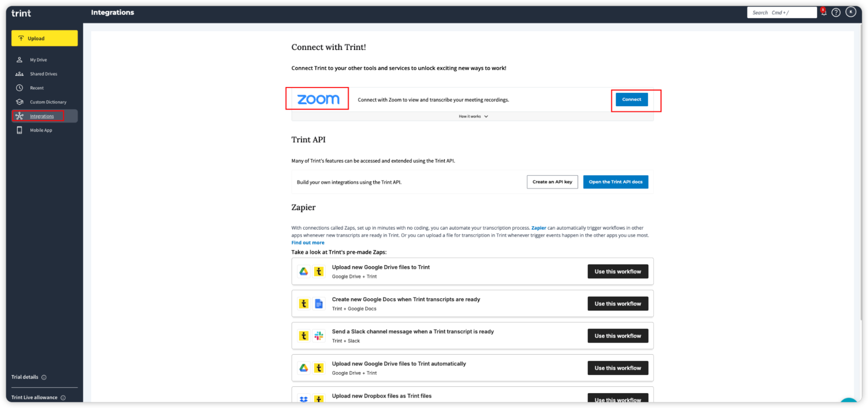This screenshot has width=868, height=408.
Task: Connect the Zoom integration
Action: (x=631, y=99)
